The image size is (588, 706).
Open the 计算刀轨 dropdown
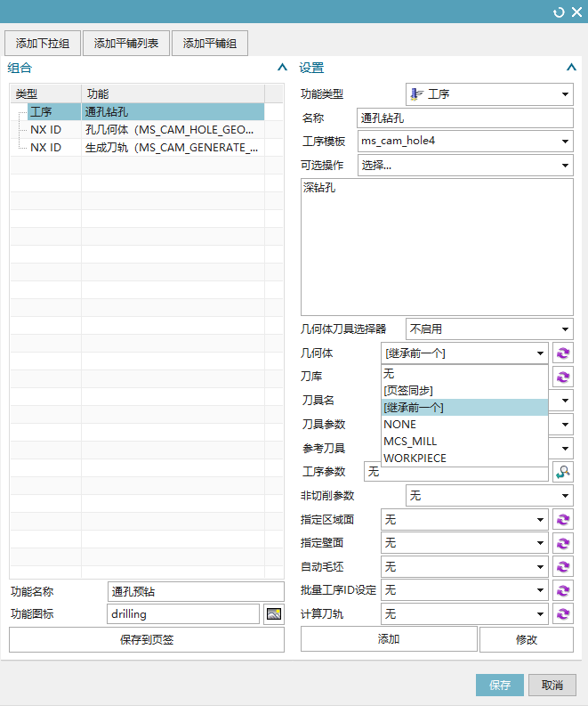pos(464,613)
